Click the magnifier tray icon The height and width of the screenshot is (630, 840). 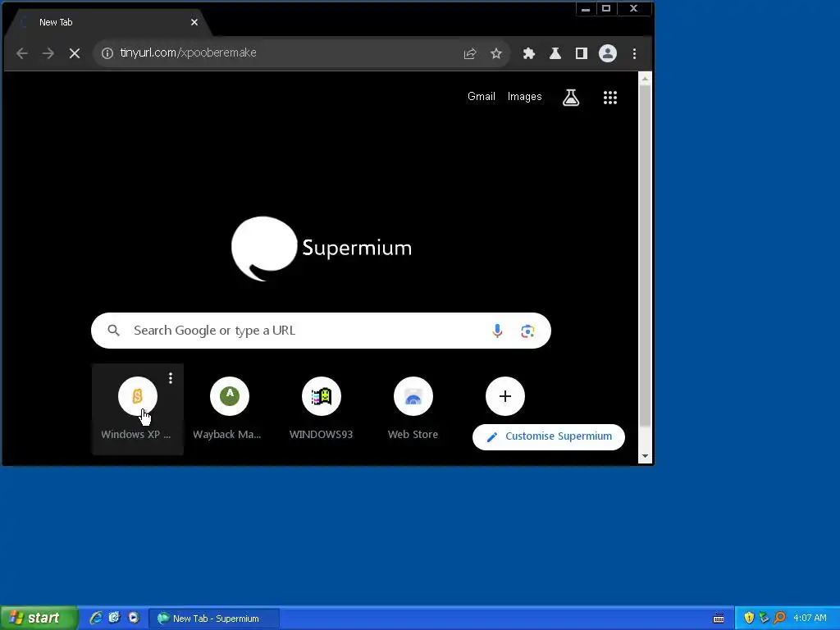[x=779, y=619]
